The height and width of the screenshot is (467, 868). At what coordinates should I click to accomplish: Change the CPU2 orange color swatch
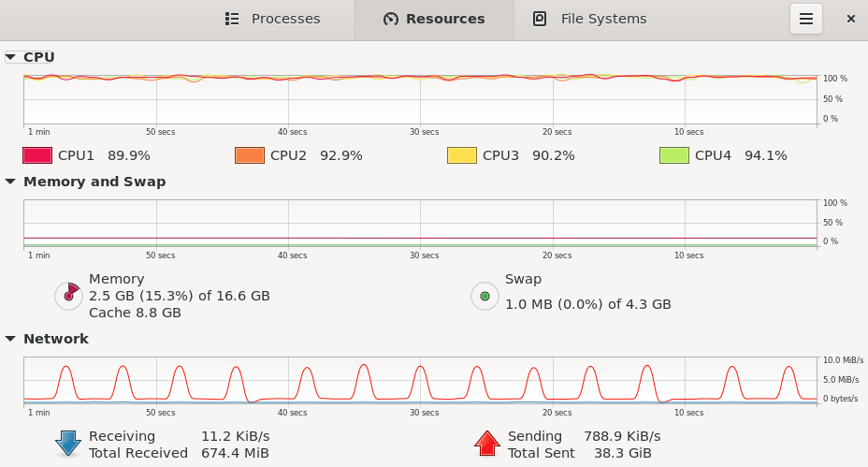249,155
